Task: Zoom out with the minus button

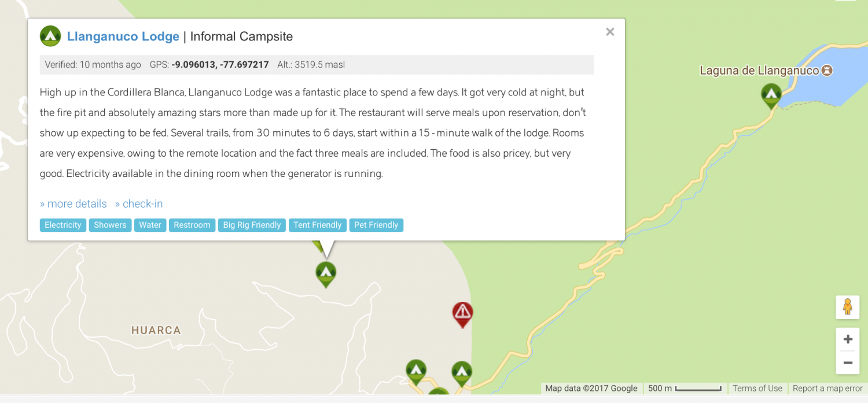Action: (x=848, y=363)
